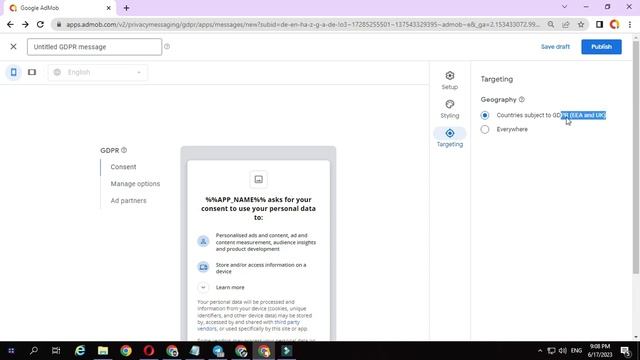Switch to phone portrait preview icon
This screenshot has width=640, height=360.
point(13,72)
